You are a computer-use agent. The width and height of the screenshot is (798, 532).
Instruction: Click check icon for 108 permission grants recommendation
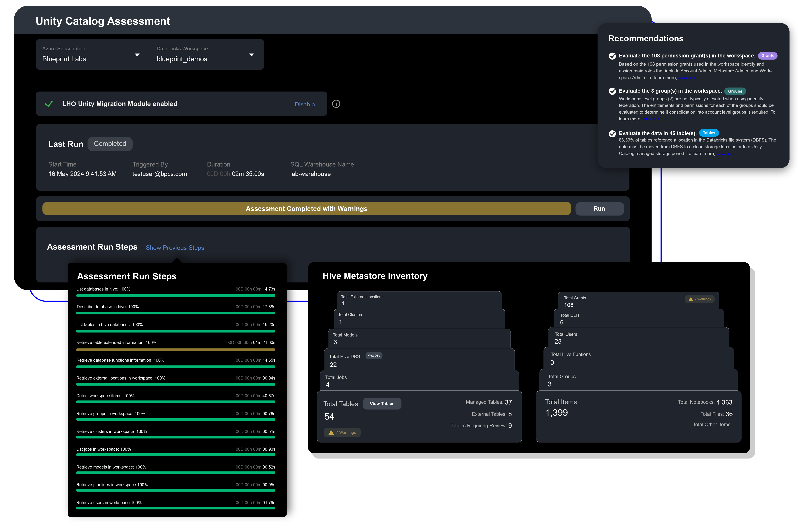pyautogui.click(x=612, y=56)
